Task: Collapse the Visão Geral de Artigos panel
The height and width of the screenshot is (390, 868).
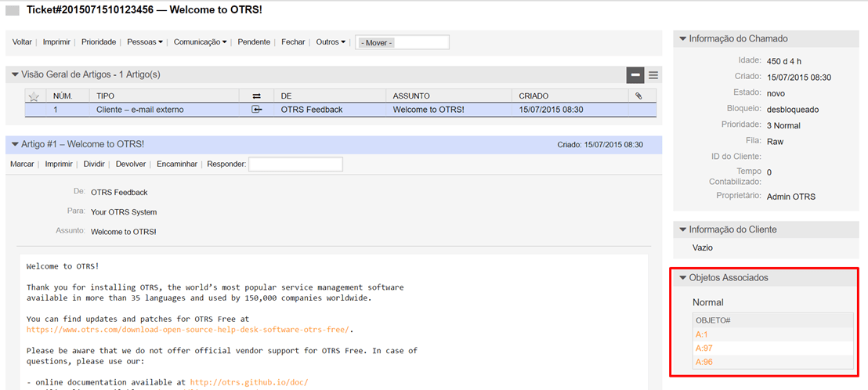Action: [15, 74]
